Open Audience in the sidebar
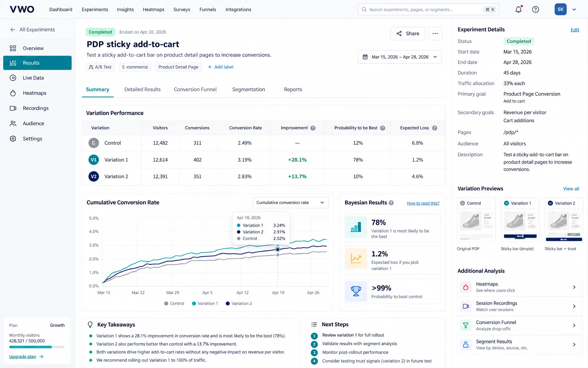 37,123
